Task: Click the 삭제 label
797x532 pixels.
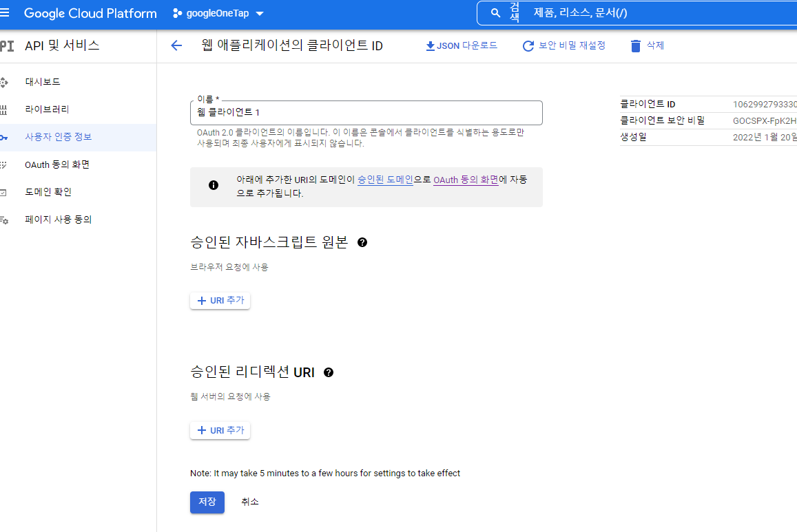Action: pyautogui.click(x=655, y=45)
